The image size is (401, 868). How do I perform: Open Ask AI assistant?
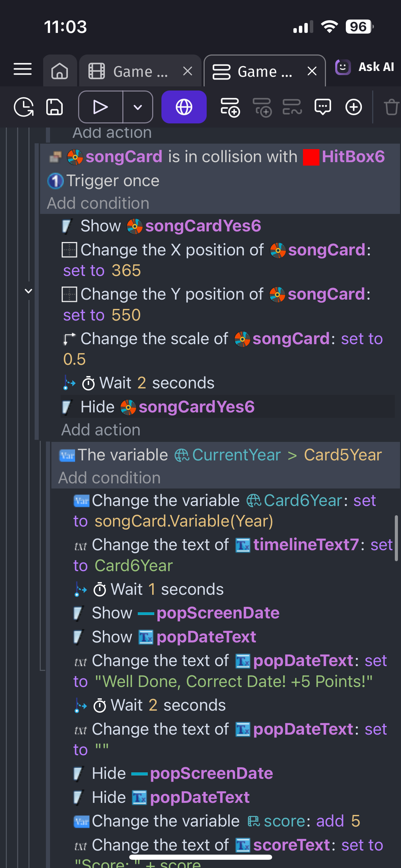tap(365, 67)
